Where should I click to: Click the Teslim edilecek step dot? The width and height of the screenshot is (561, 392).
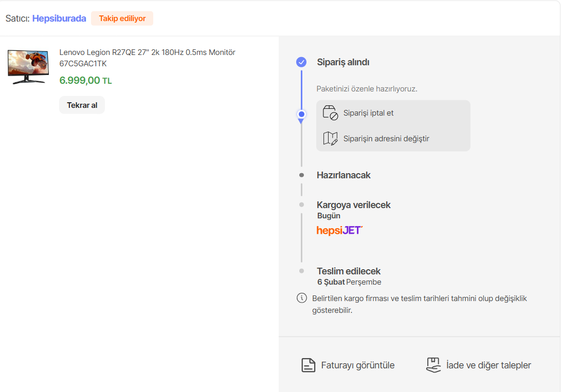coord(302,271)
